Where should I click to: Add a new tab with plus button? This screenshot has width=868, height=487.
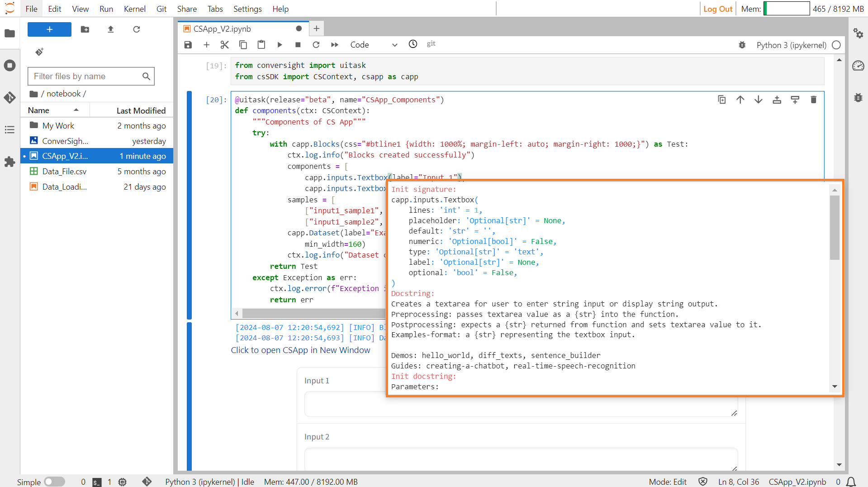pyautogui.click(x=317, y=29)
